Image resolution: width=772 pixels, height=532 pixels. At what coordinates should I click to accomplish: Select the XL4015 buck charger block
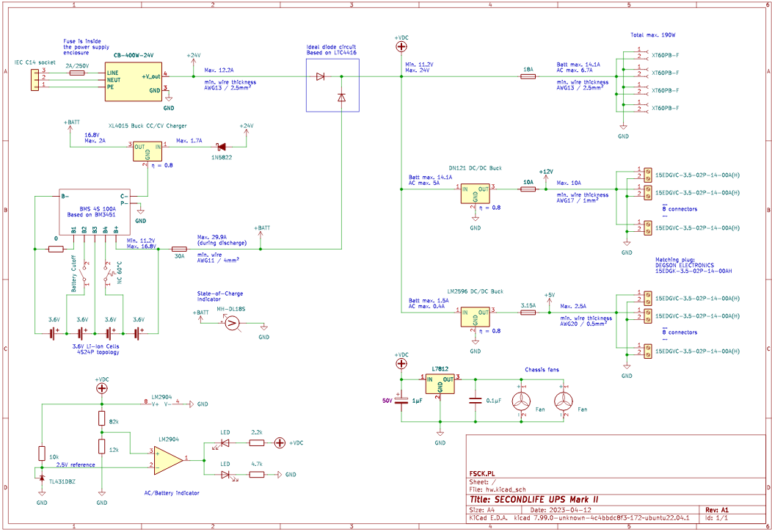148,151
